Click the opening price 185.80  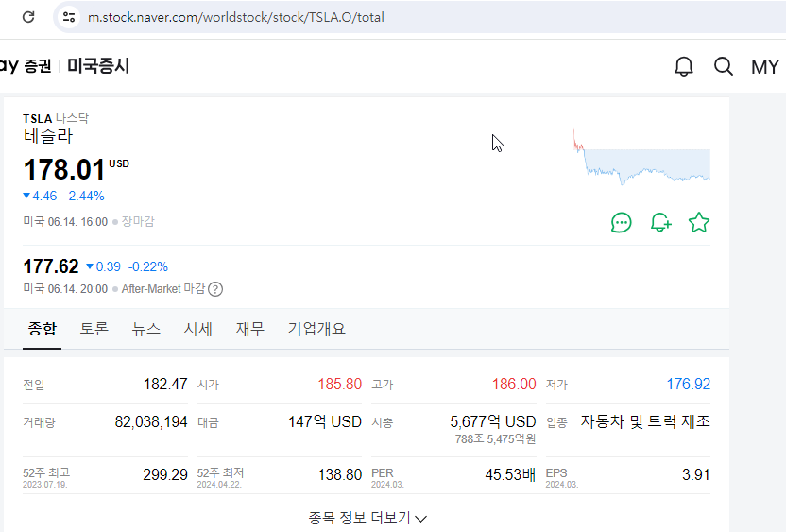tap(340, 384)
